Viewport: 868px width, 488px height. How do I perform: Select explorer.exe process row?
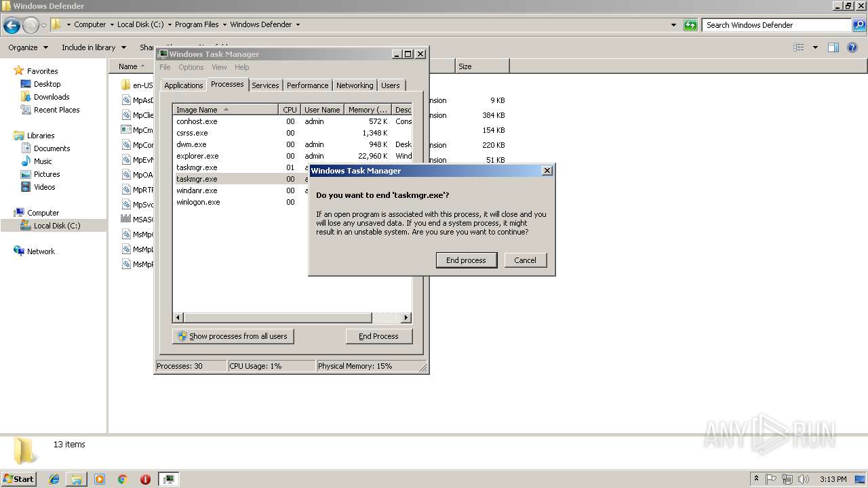tap(292, 156)
